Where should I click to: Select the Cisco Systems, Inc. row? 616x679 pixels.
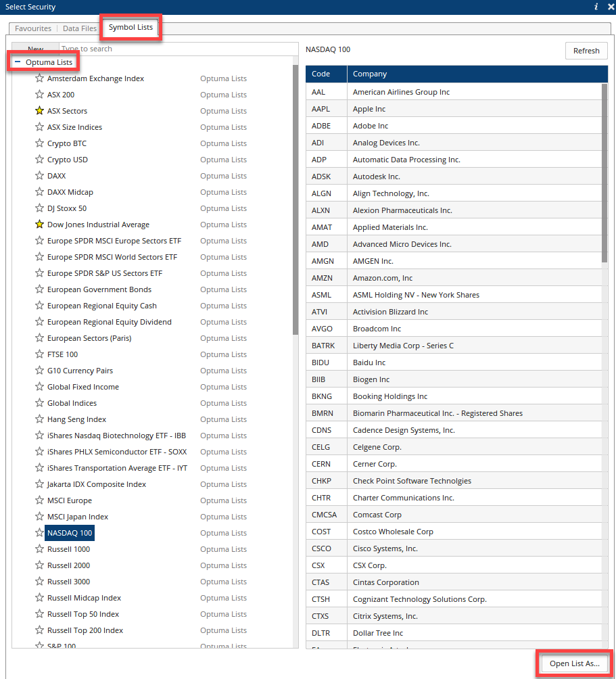point(454,548)
